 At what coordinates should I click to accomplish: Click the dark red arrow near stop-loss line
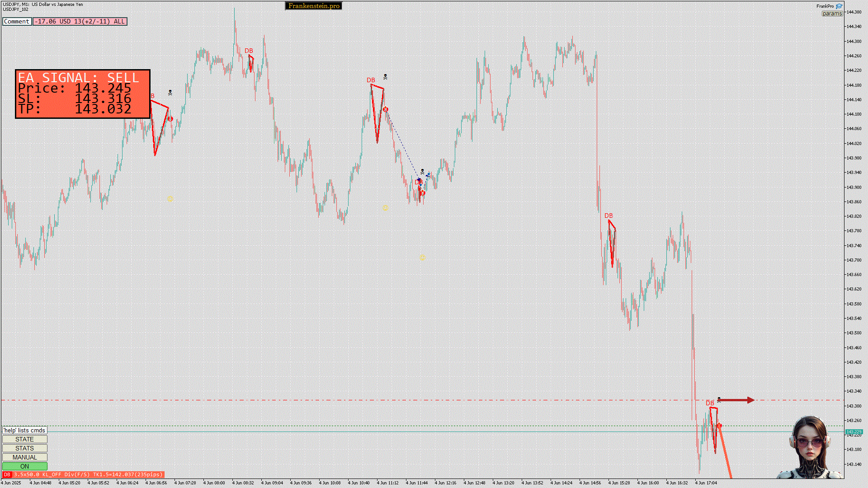(x=736, y=400)
